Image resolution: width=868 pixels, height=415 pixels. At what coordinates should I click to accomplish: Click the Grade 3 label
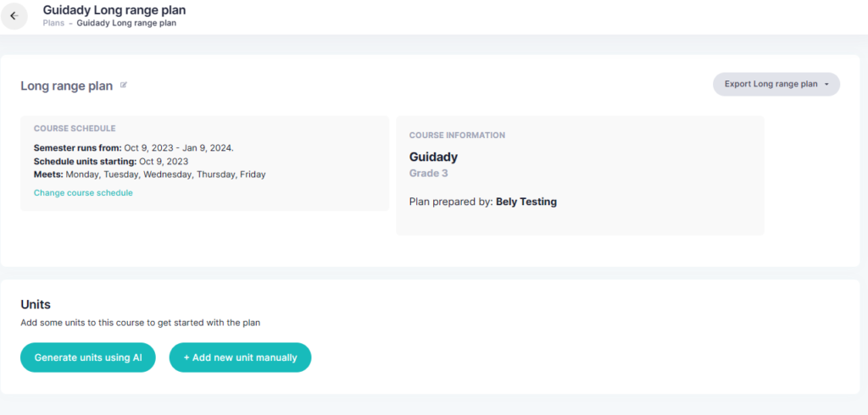428,173
